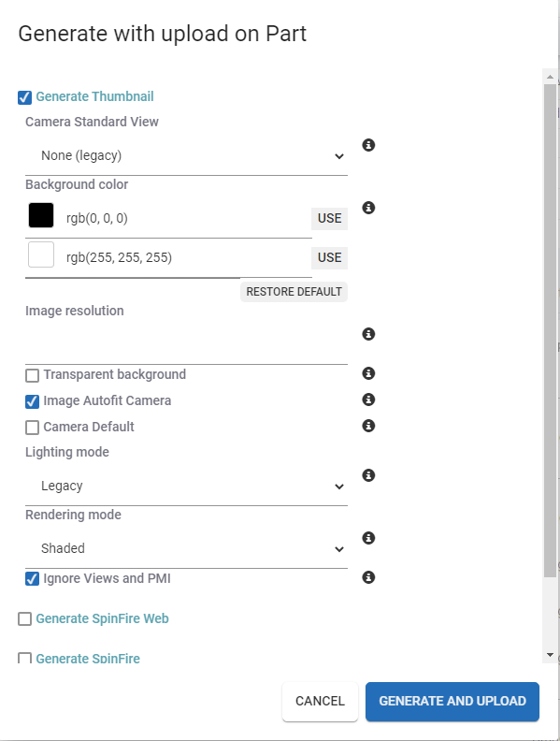560x741 pixels.
Task: Open info icon for Image resolution
Action: tap(368, 334)
